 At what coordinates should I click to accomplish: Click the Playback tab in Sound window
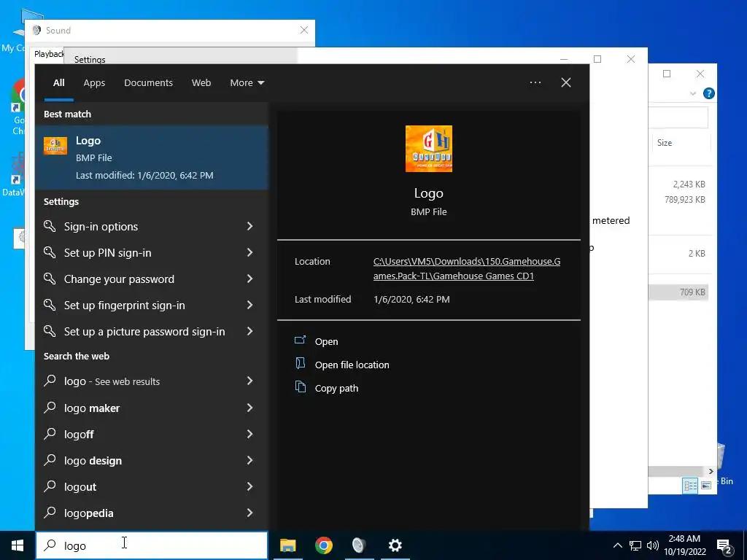pos(49,54)
